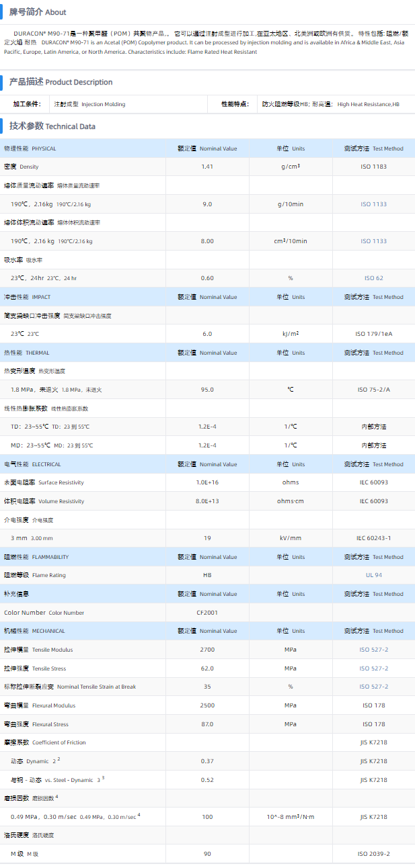Click the 'ISO 2039-2' test method cell
Screen dimensions: 415x868
(x=373, y=854)
